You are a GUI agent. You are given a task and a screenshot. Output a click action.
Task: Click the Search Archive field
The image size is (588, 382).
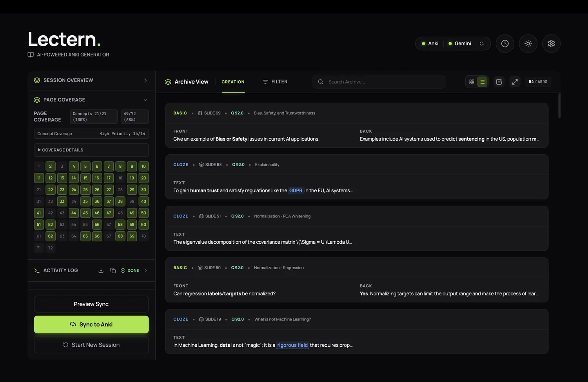coord(384,82)
